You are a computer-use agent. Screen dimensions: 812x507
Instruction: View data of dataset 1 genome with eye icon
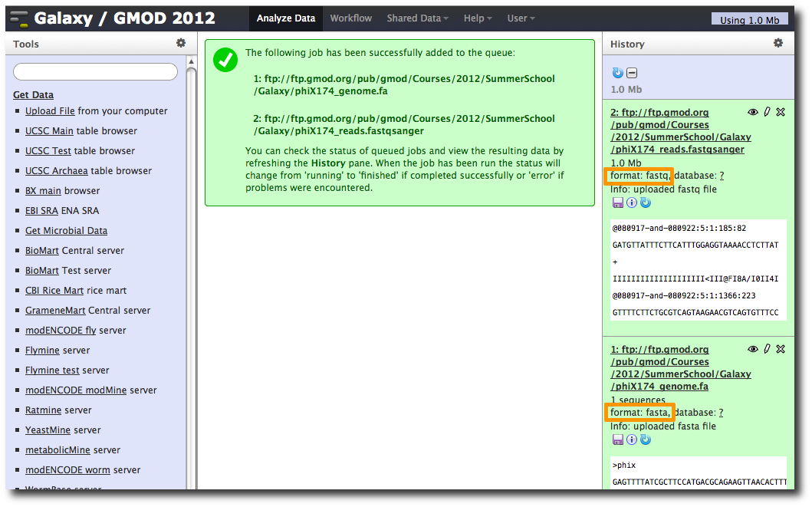(752, 349)
